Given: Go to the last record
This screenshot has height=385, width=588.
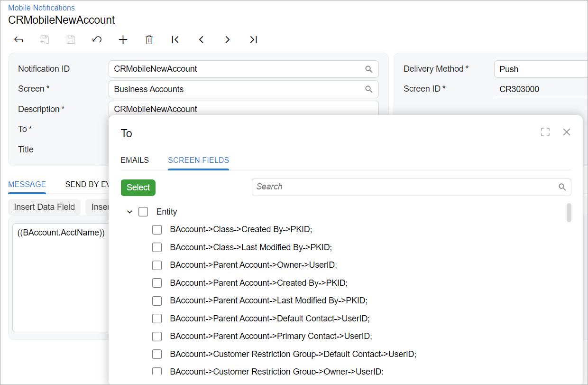Looking at the screenshot, I should coord(253,40).
